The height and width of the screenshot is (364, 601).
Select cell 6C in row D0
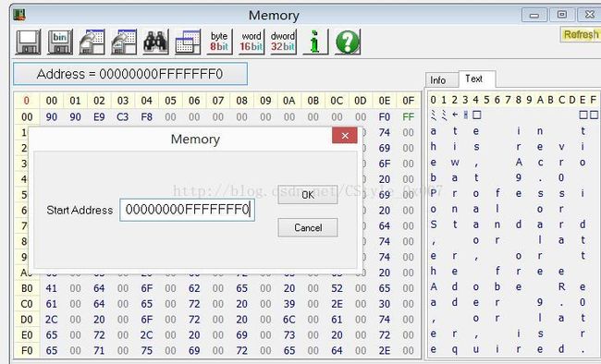pyautogui.click(x=289, y=320)
